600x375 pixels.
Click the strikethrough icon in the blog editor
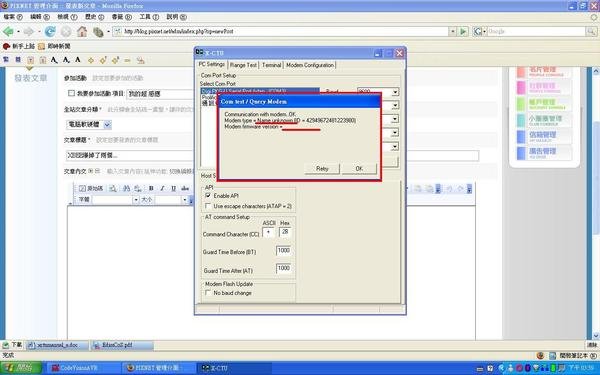185,188
